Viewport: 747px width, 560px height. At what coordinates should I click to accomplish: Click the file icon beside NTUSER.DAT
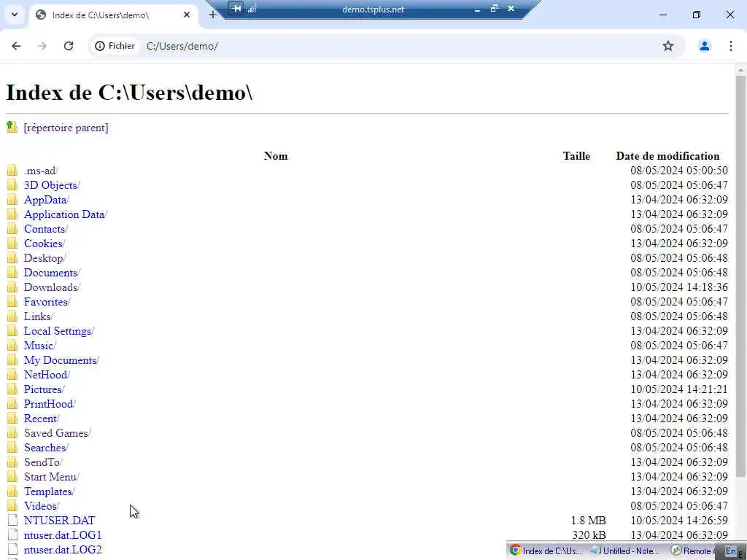point(13,521)
